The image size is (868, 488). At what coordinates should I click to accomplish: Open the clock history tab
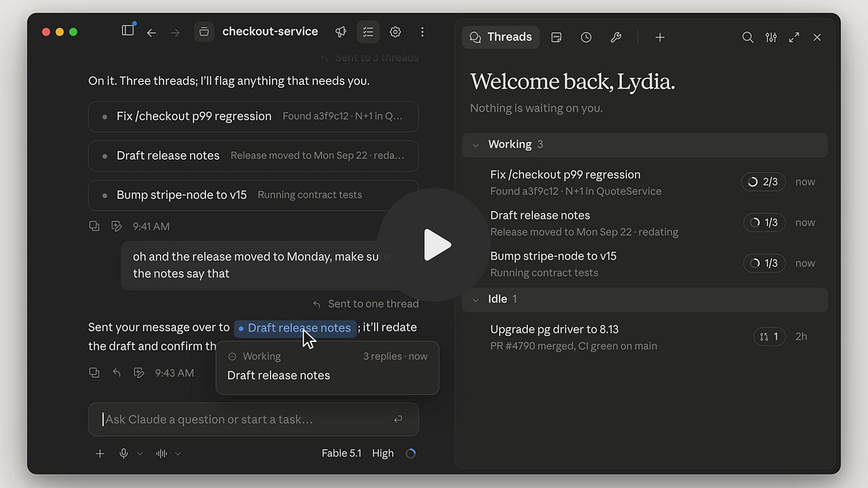tap(586, 37)
